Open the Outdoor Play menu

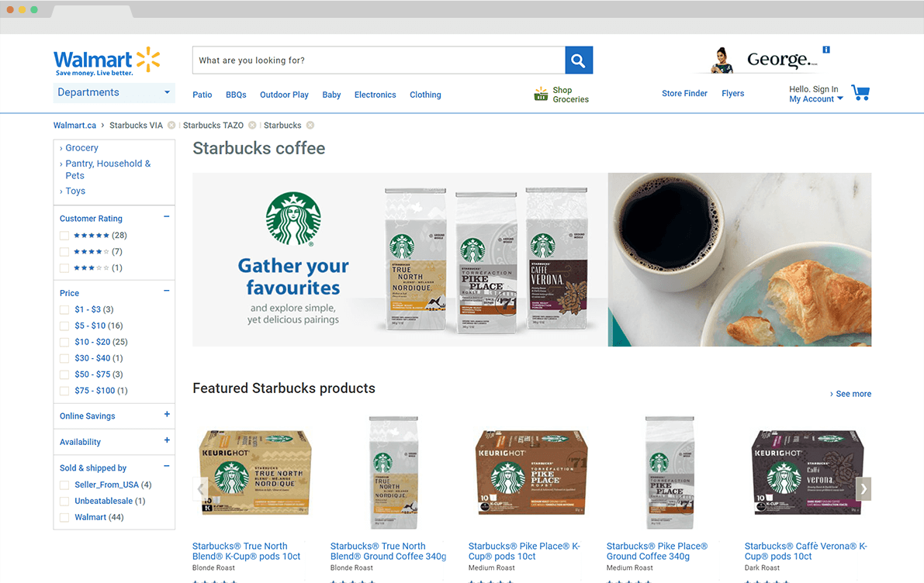[x=284, y=95]
